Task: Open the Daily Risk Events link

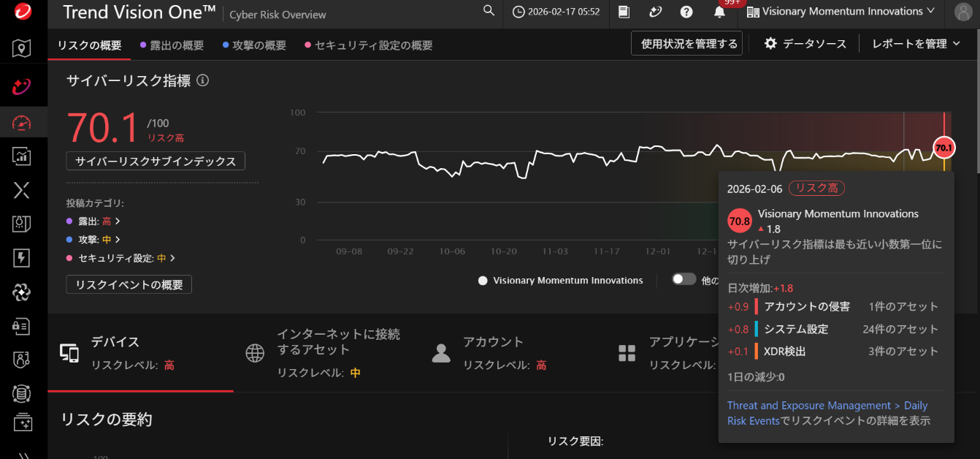Action: point(827,405)
